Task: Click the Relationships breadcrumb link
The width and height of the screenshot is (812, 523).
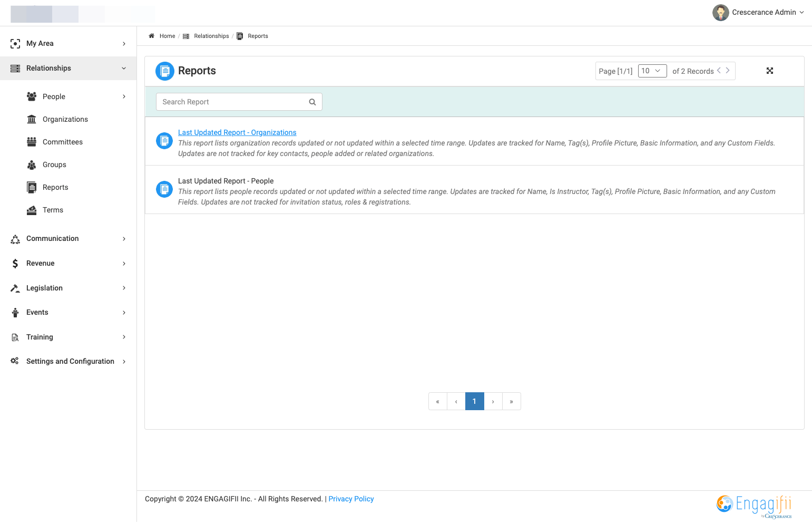Action: 211,36
